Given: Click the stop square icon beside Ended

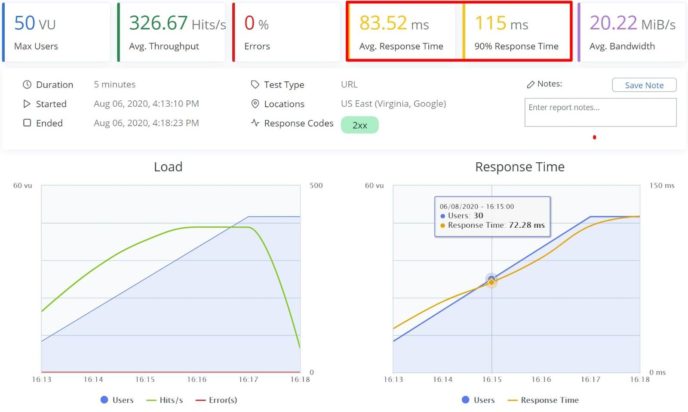Looking at the screenshot, I should click(x=27, y=123).
